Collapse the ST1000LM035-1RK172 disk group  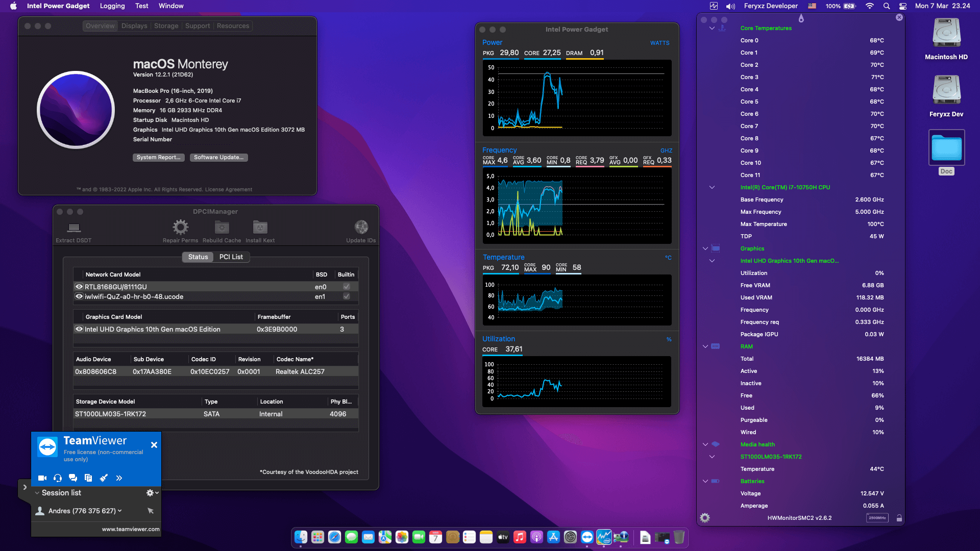pos(712,457)
